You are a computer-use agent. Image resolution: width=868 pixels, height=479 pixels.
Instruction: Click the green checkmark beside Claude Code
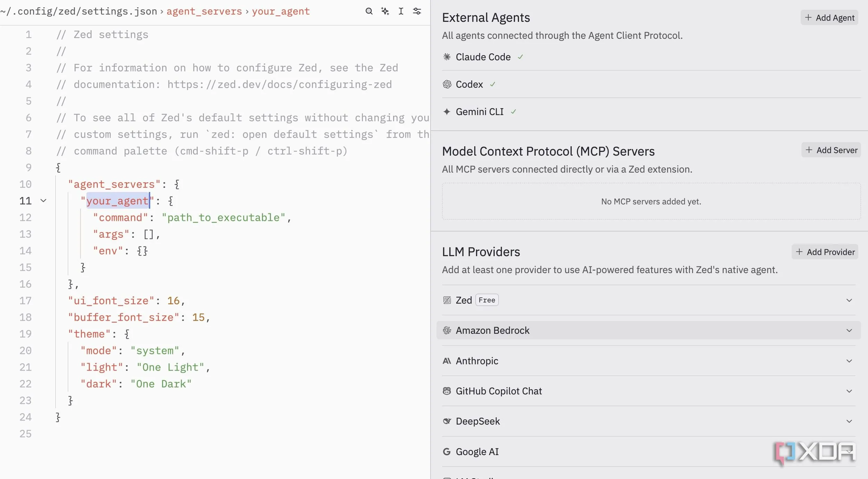520,57
